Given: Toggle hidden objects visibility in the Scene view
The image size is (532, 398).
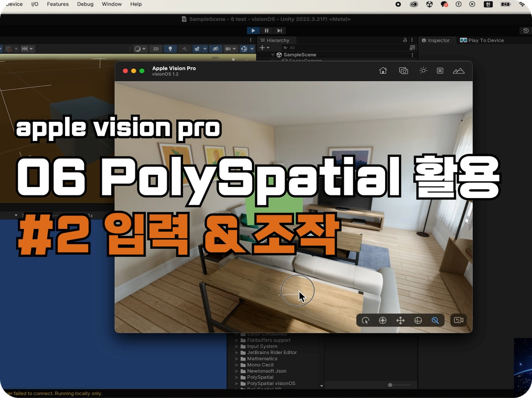Looking at the screenshot, I should [x=216, y=49].
